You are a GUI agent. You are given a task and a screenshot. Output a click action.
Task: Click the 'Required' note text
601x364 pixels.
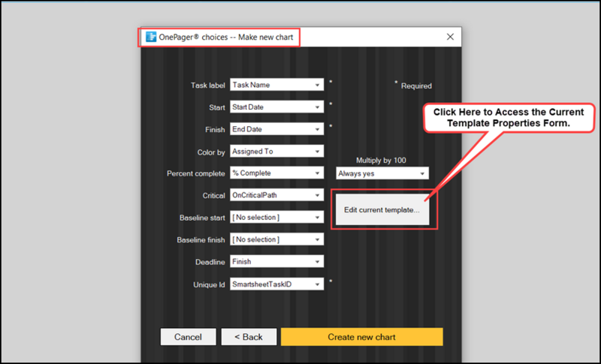(416, 86)
